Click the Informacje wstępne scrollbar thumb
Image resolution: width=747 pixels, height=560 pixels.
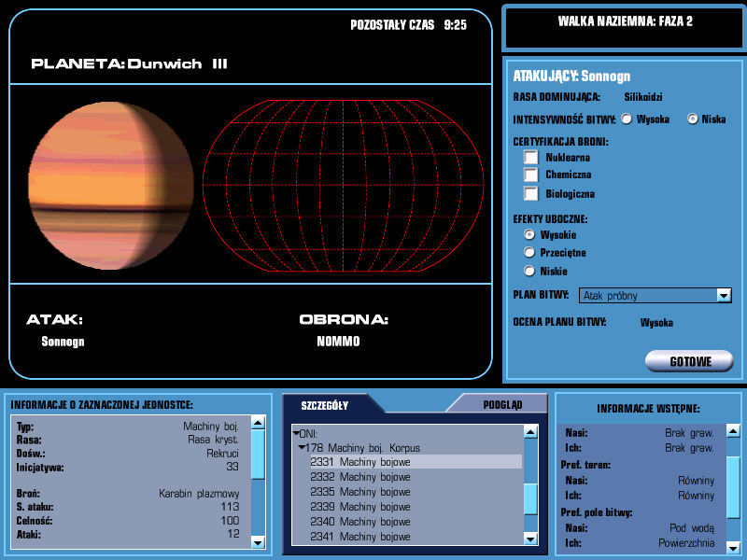click(x=733, y=485)
